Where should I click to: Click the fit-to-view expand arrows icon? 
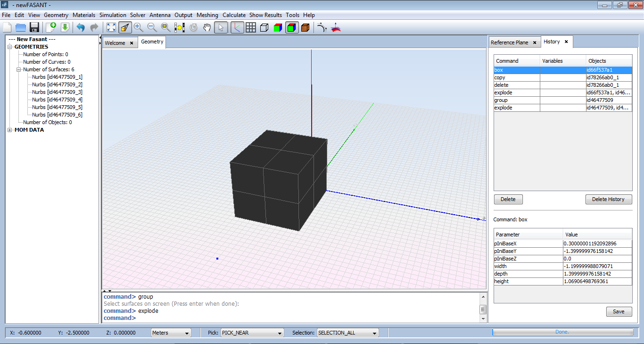point(111,27)
